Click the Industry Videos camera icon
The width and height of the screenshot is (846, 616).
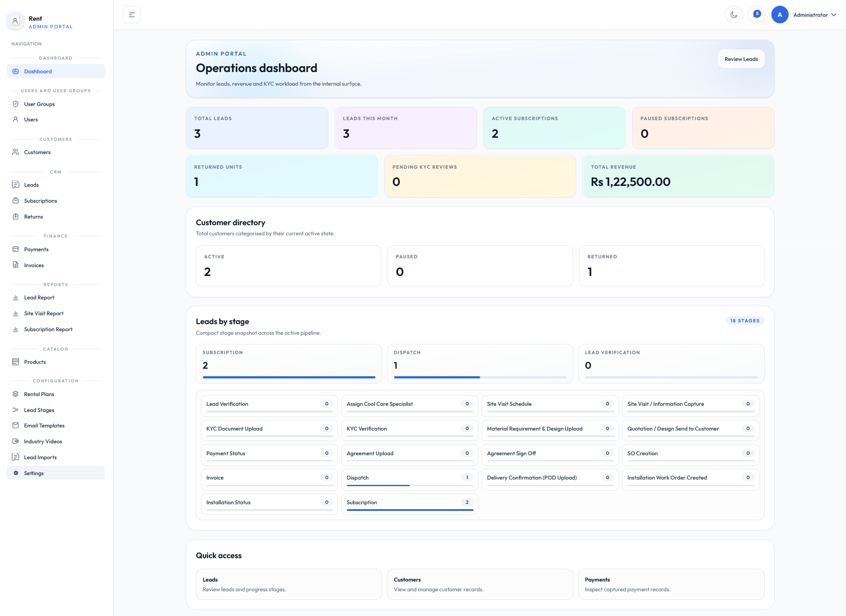click(15, 442)
